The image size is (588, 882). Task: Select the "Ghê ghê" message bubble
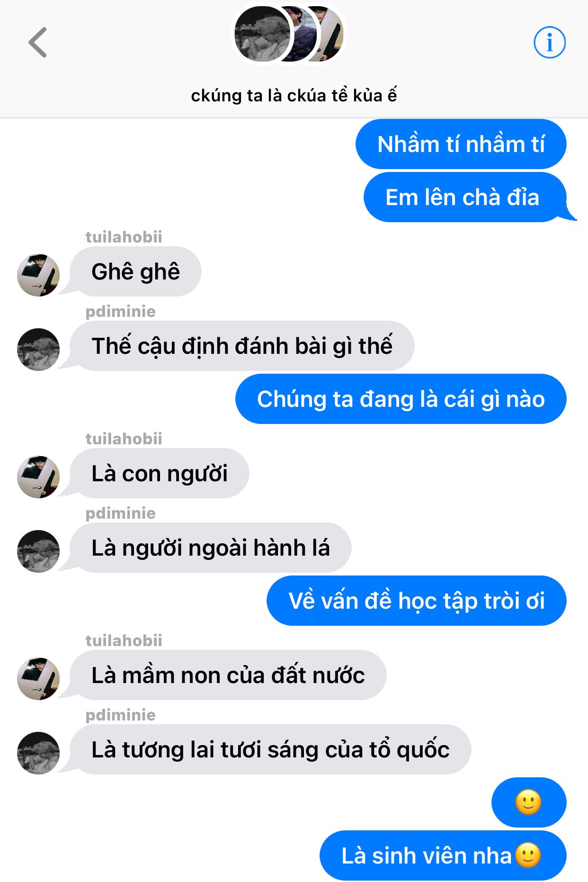[135, 271]
